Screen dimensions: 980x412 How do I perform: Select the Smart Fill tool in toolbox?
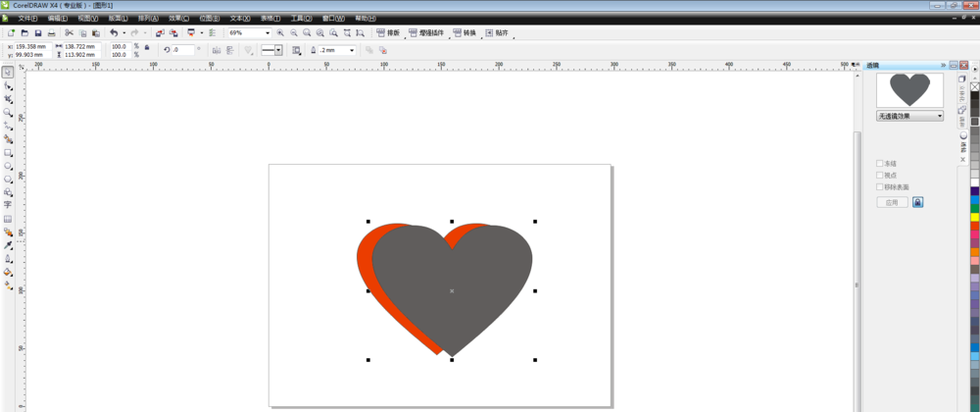(x=8, y=138)
